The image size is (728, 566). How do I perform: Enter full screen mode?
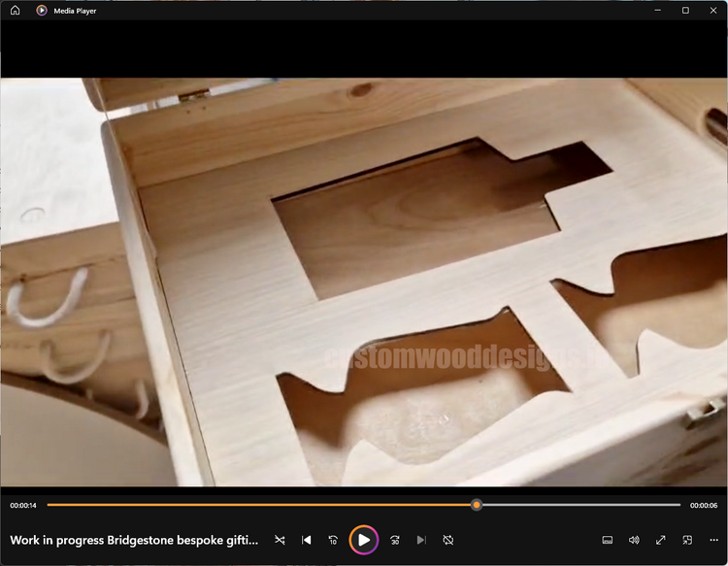point(660,540)
